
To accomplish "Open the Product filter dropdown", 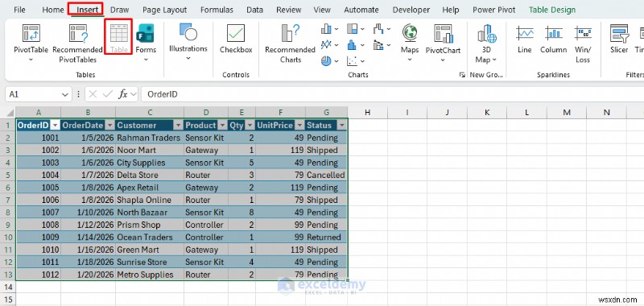I will point(222,126).
